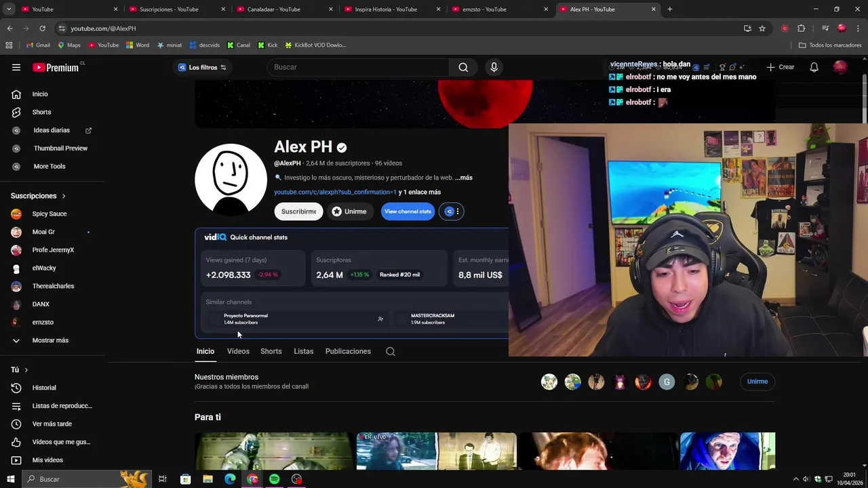Open Proyecto Paranormal similar channel
This screenshot has height=488, width=868.
(x=245, y=319)
